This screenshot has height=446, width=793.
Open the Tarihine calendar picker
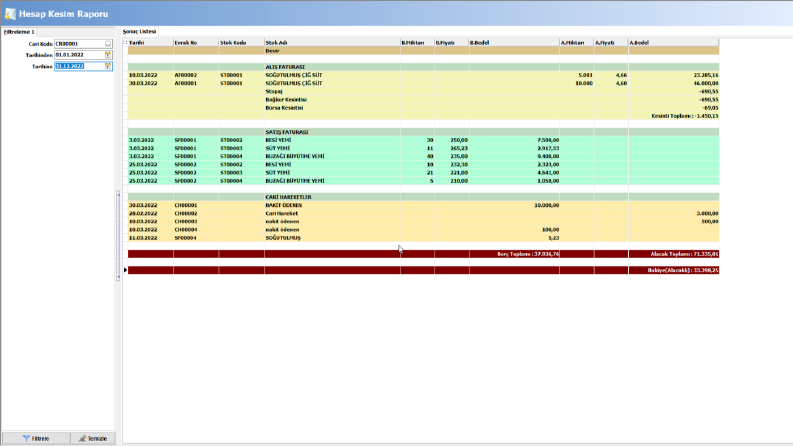[x=108, y=66]
